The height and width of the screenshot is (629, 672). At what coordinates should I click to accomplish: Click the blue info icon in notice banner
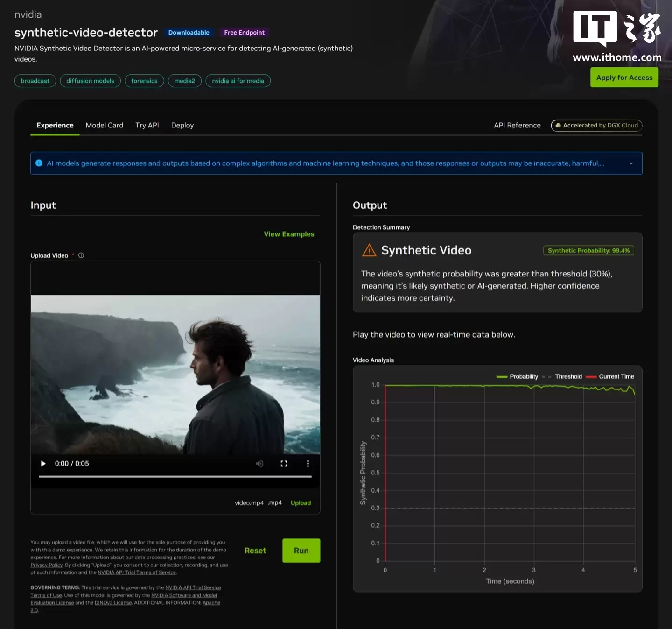click(39, 163)
